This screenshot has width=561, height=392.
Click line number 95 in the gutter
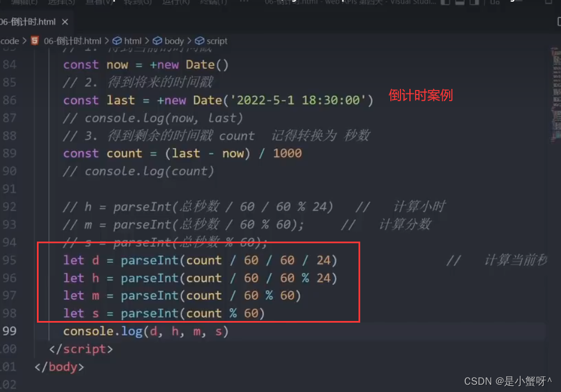click(x=10, y=260)
